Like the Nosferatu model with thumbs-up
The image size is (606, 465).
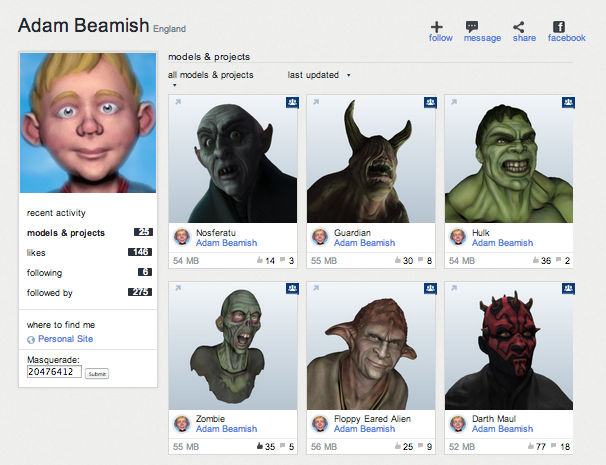point(260,260)
